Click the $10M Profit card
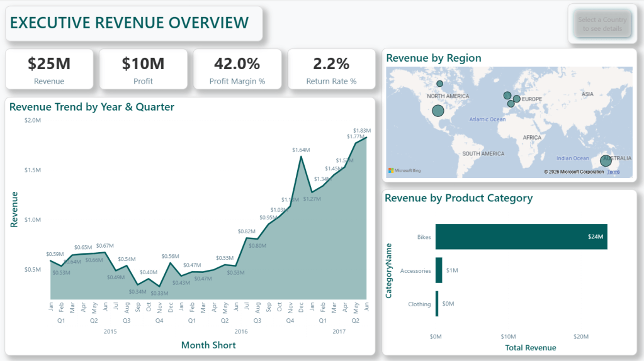Image resolution: width=644 pixels, height=361 pixels. [143, 69]
